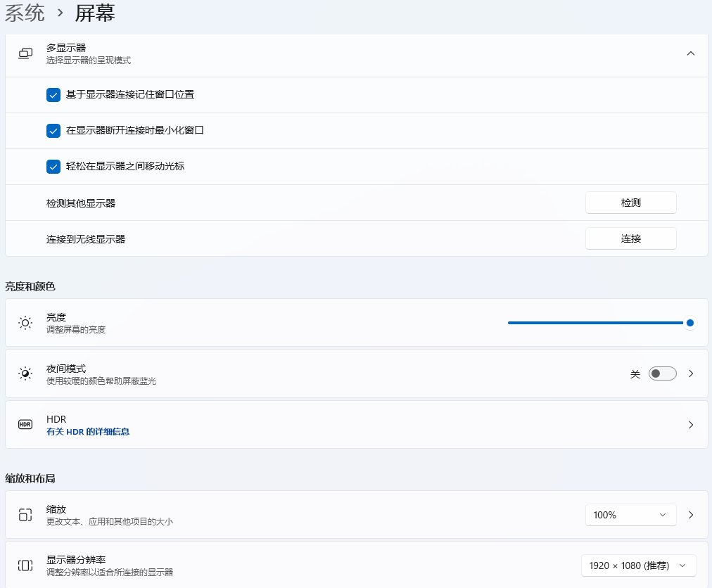This screenshot has height=588, width=712.
Task: Open the 100% scale dropdown
Action: pyautogui.click(x=630, y=515)
